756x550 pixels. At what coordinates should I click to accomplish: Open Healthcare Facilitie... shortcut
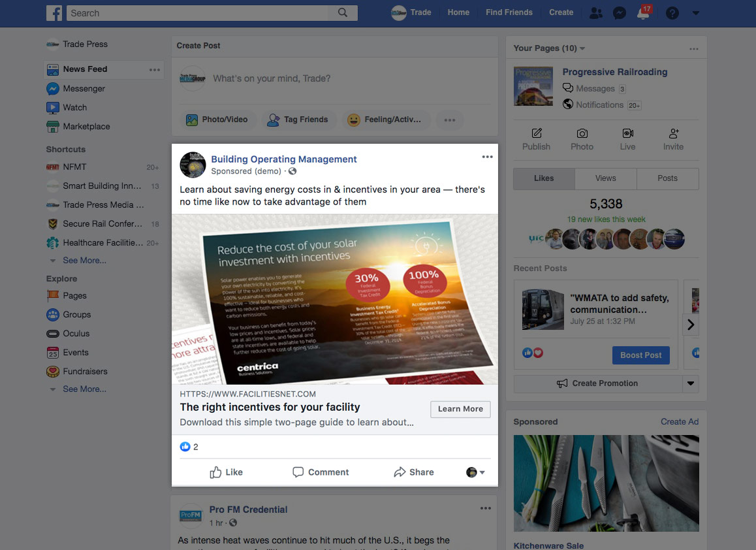coord(102,243)
